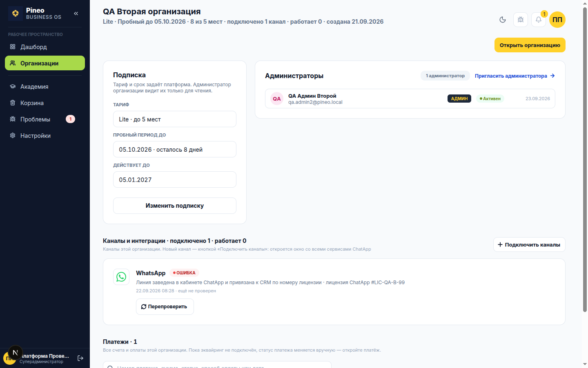Click Перепроверить for the WhatsApp channel
Image resolution: width=588 pixels, height=368 pixels.
click(165, 307)
